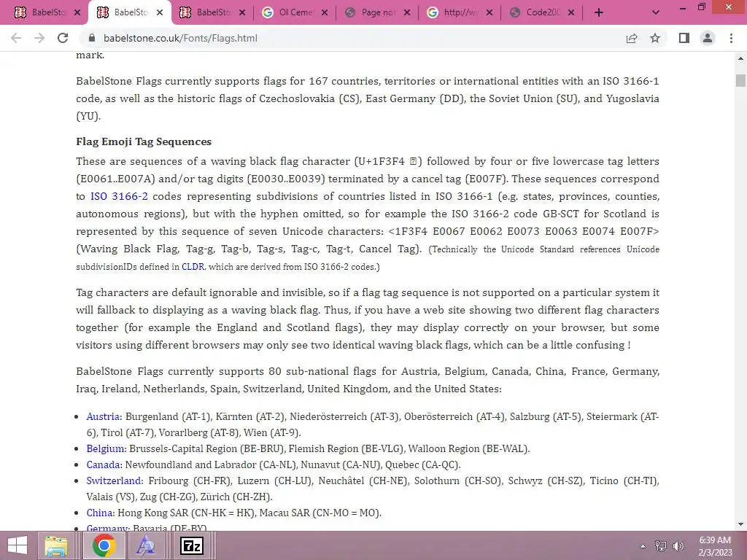Close the http:// Google search tab
The image size is (747, 560).
[x=489, y=13]
